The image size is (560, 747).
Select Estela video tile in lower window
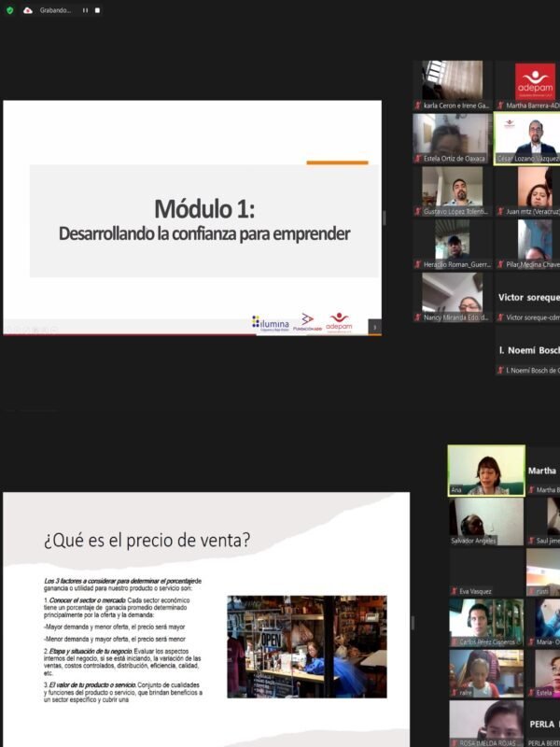(x=543, y=673)
